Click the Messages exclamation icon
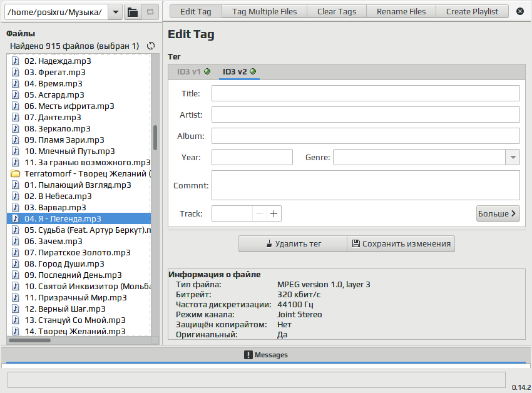Image resolution: width=532 pixels, height=393 pixels. pos(248,355)
